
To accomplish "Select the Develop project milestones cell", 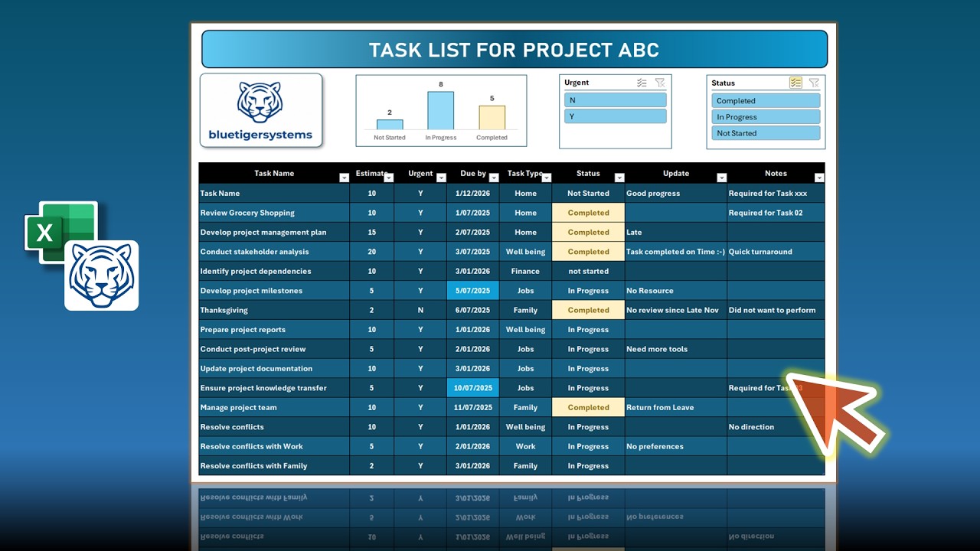I will [x=274, y=291].
